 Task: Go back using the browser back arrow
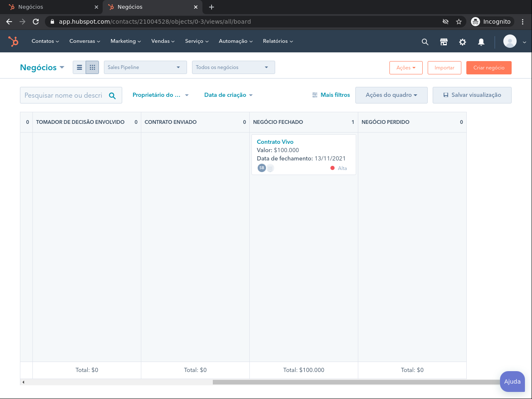[x=9, y=22]
